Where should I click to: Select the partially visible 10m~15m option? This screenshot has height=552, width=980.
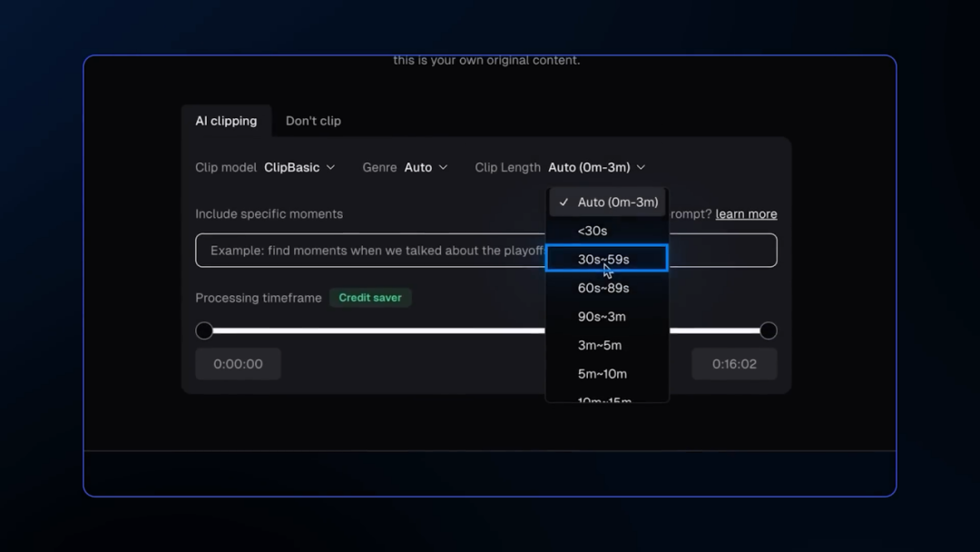(x=604, y=398)
